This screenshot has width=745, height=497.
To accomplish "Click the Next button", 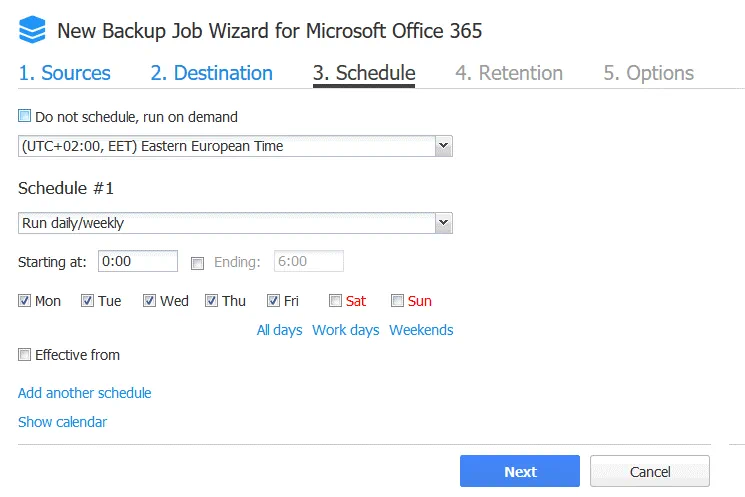I will (520, 471).
